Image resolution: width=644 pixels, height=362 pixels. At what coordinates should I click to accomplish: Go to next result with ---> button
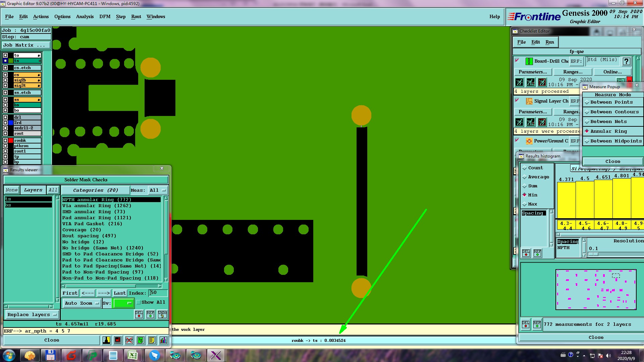click(104, 293)
